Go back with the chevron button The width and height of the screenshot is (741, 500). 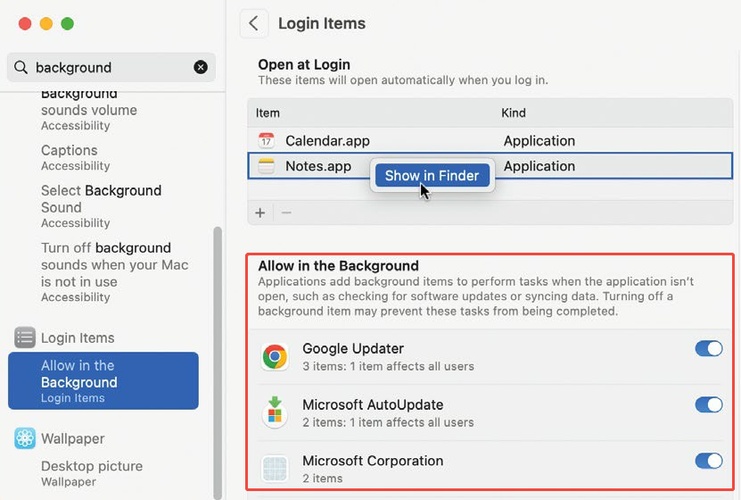[254, 23]
